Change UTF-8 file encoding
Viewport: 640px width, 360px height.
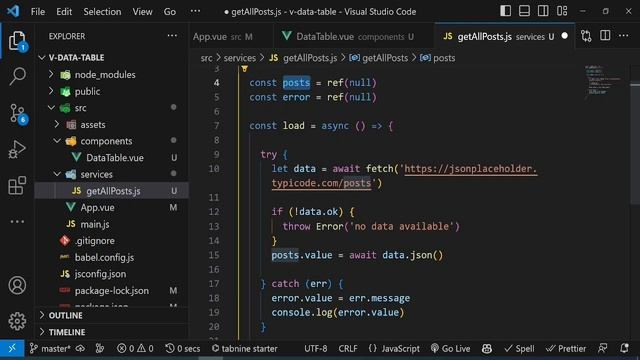click(x=316, y=349)
